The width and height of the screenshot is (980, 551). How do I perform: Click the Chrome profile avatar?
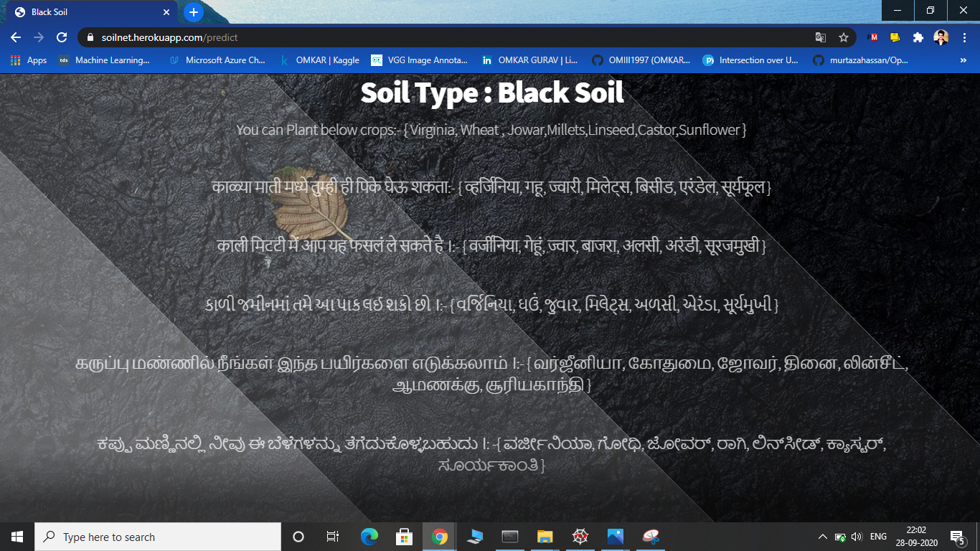pos(941,37)
